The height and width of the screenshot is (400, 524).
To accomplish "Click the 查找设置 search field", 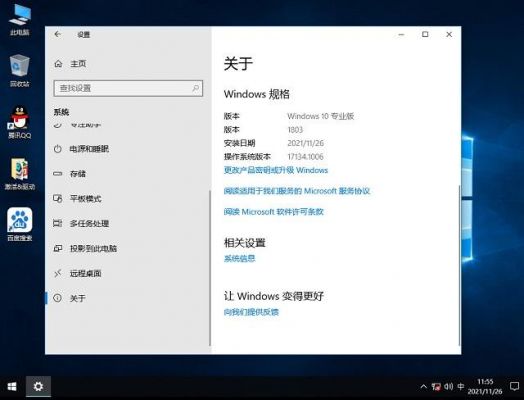I will click(x=128, y=88).
